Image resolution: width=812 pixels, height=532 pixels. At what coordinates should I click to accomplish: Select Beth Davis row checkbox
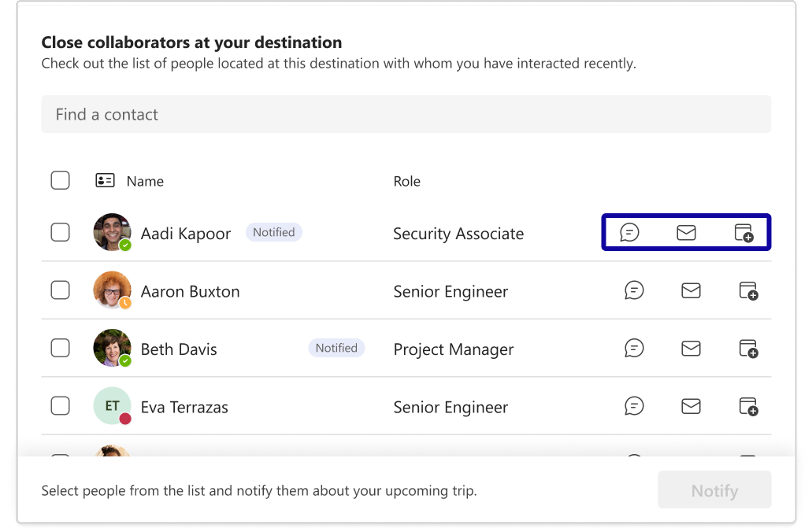[60, 348]
